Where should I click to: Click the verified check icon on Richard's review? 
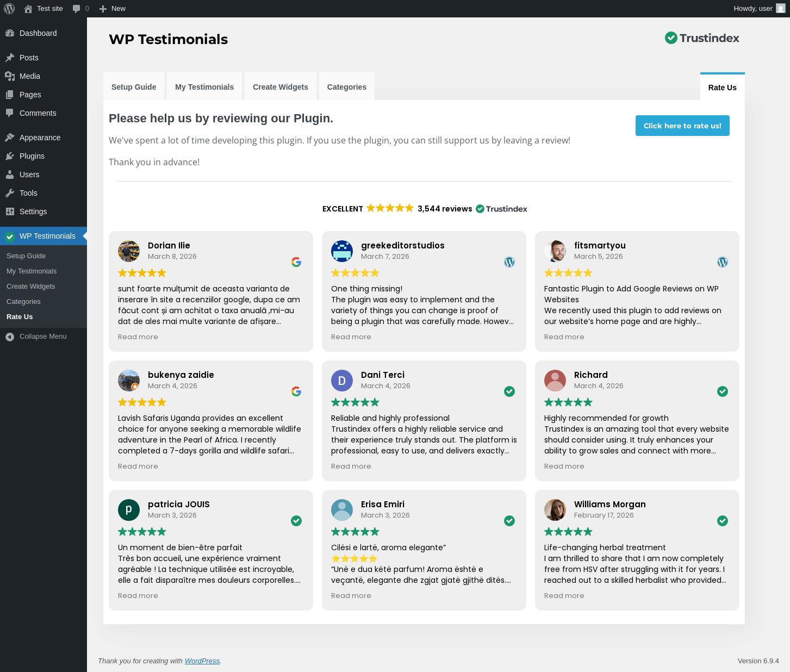tap(723, 391)
